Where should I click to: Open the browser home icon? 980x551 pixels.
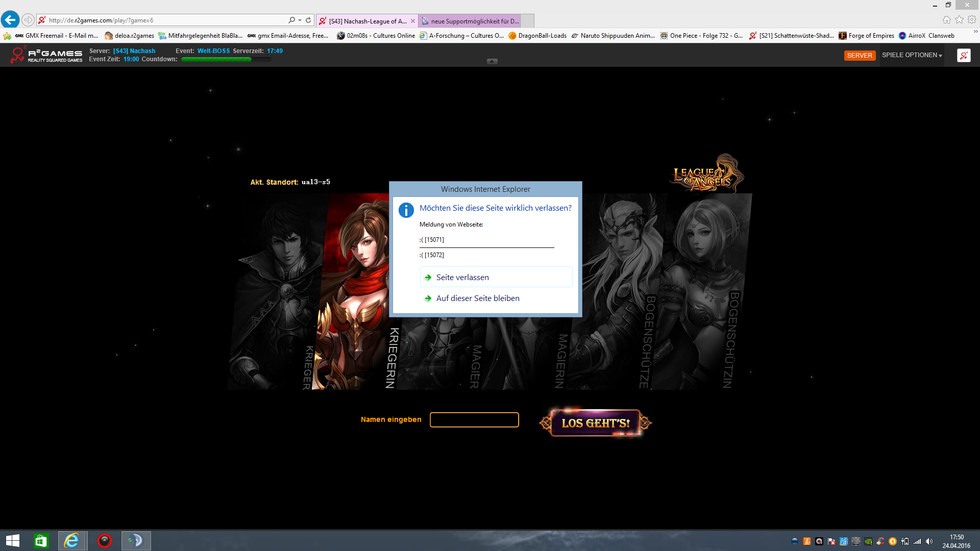point(947,20)
